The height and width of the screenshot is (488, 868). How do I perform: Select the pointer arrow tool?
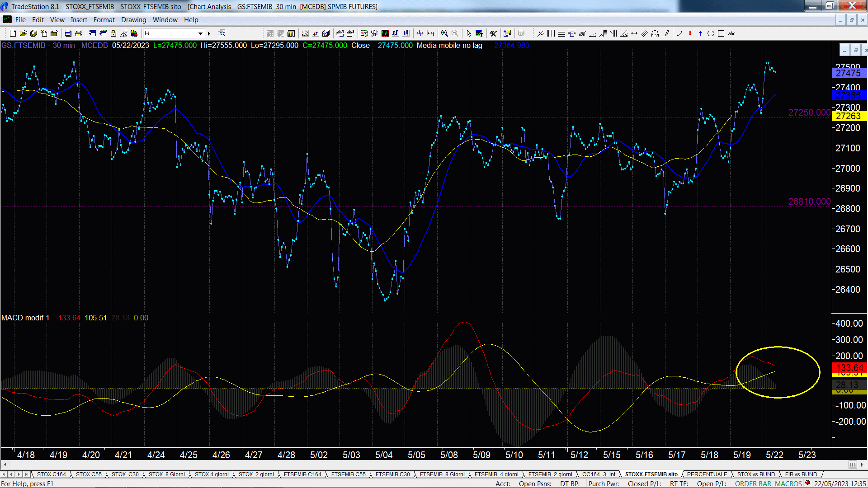[x=469, y=33]
